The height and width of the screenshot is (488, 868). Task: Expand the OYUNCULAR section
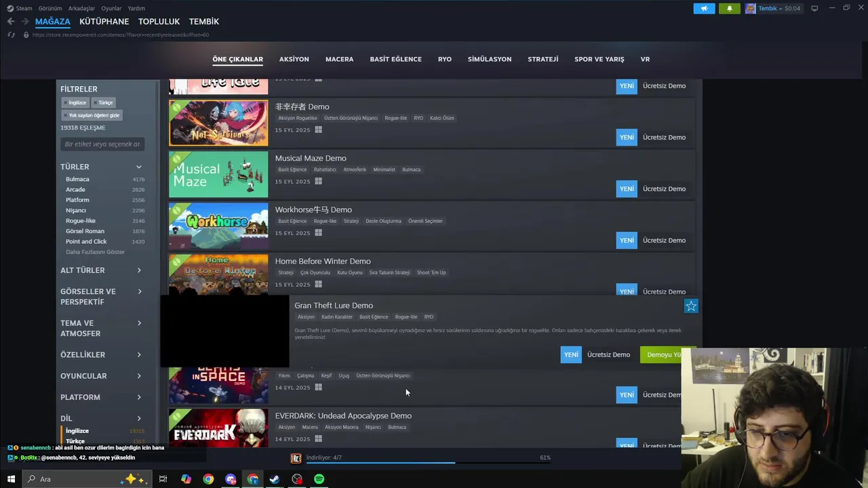(x=102, y=376)
